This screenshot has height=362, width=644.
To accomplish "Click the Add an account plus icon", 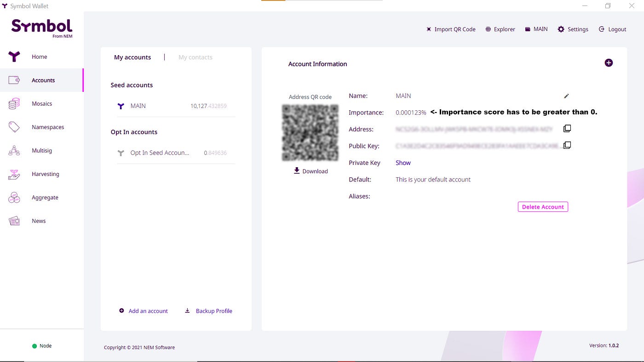I will [x=121, y=311].
